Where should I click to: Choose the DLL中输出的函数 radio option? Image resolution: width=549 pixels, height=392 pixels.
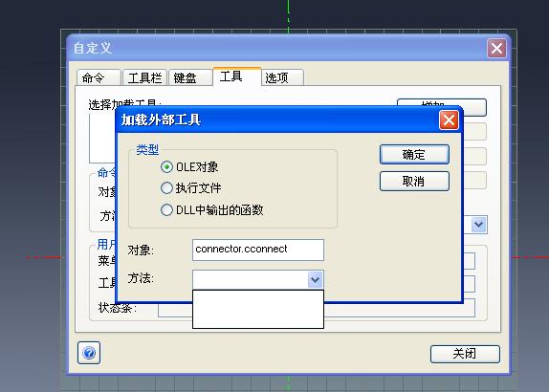166,210
